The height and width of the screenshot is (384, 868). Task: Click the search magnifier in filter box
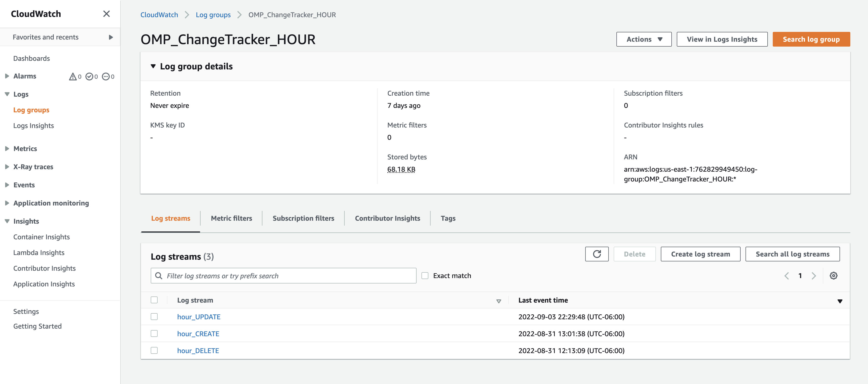(158, 276)
